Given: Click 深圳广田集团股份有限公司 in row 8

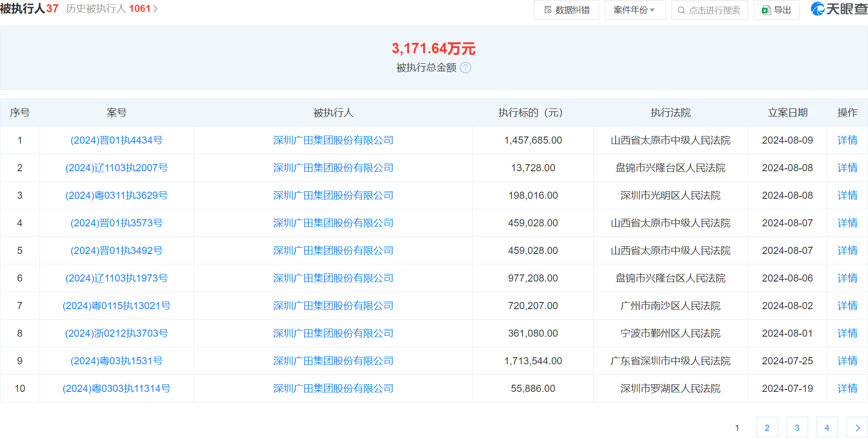Looking at the screenshot, I should (333, 333).
